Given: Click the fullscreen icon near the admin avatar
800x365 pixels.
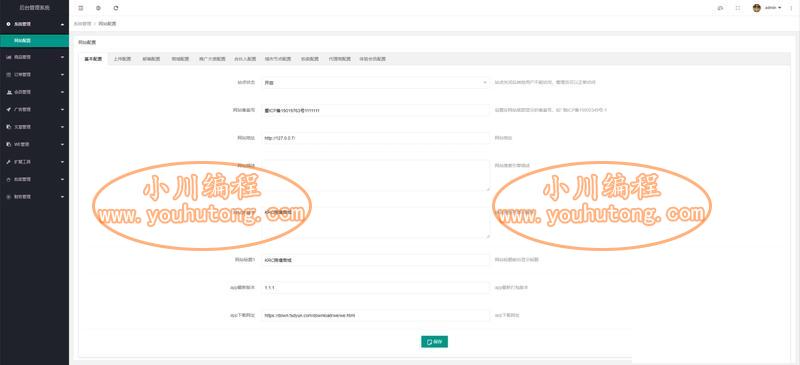Looking at the screenshot, I should (x=738, y=8).
